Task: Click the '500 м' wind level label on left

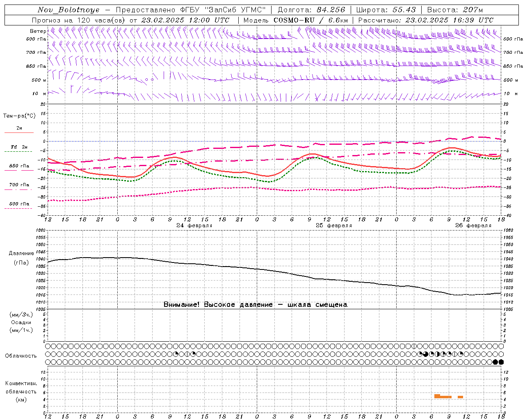Action: [x=39, y=80]
